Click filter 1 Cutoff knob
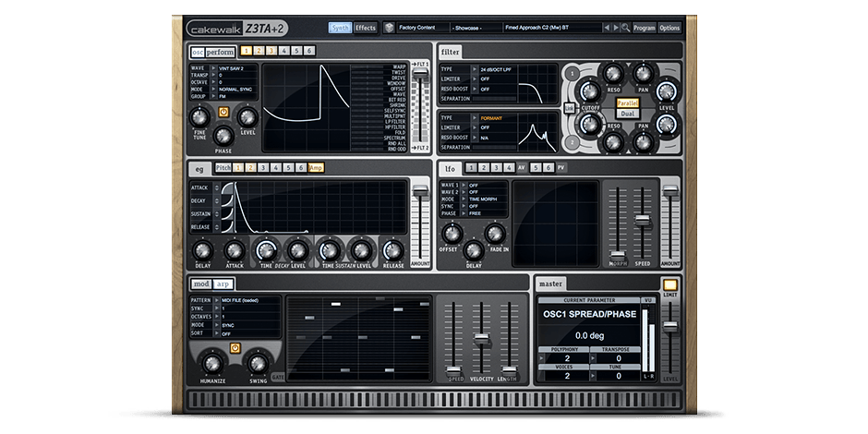868x434 pixels. coord(590,92)
